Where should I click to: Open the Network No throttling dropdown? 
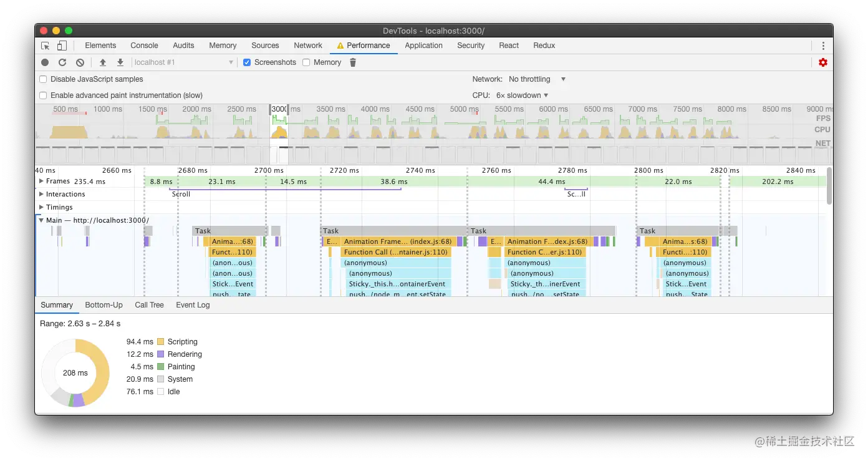pyautogui.click(x=537, y=79)
